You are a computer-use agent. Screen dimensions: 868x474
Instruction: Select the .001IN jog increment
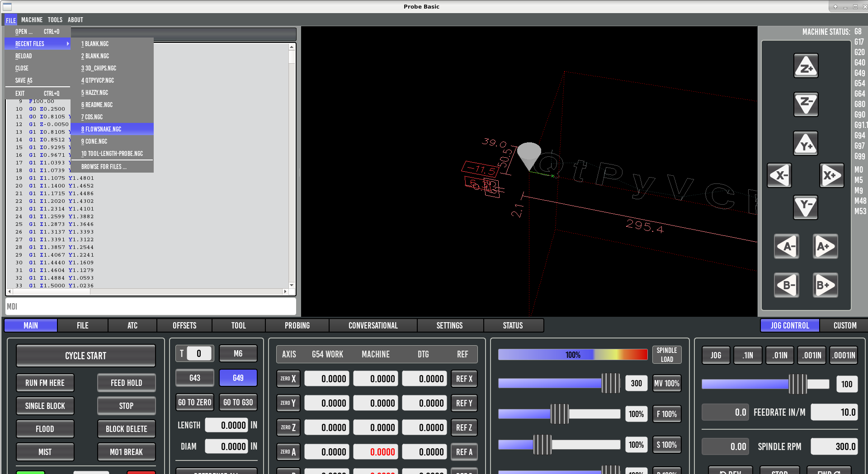coord(812,355)
